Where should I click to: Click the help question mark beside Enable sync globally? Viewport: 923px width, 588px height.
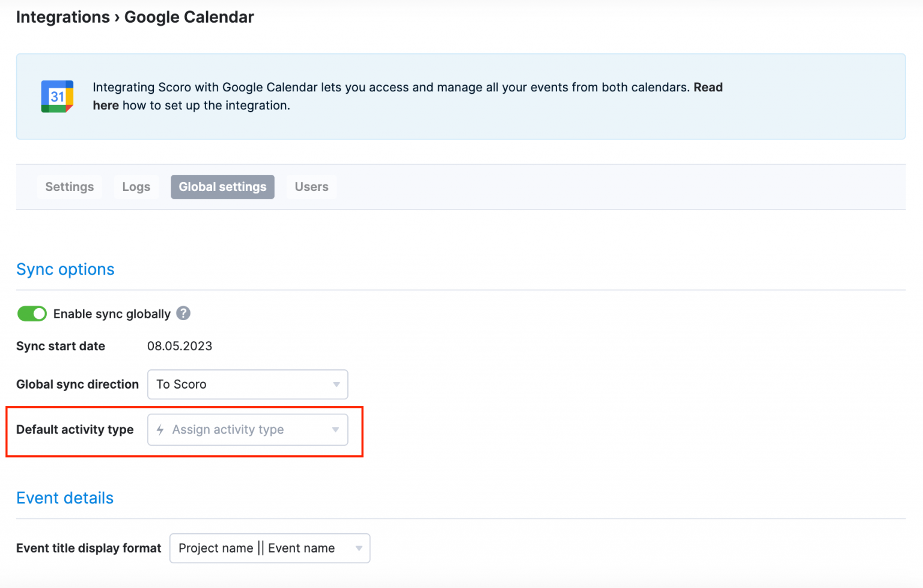pos(183,313)
